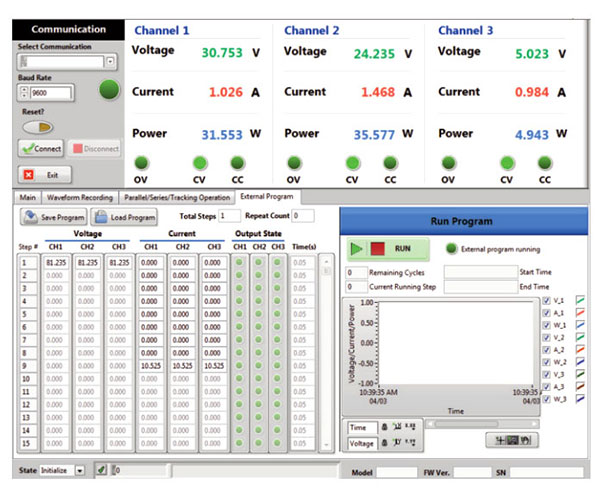Click the Baud Rate 9600 field
The width and height of the screenshot is (600, 491).
[x=51, y=93]
